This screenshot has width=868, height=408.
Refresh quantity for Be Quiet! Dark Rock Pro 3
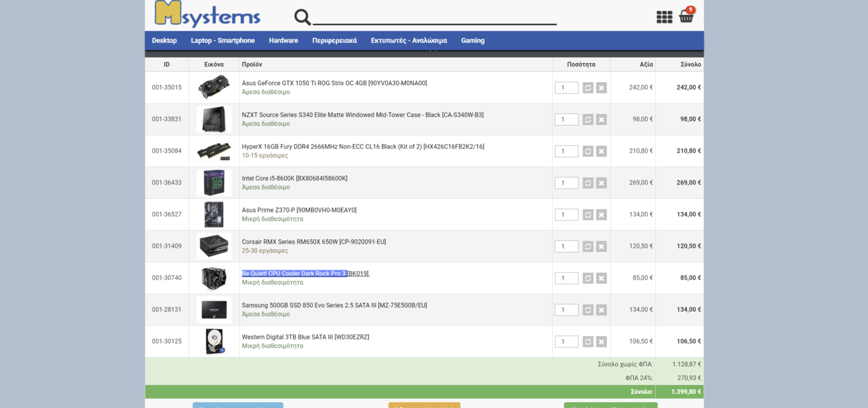[x=588, y=278]
